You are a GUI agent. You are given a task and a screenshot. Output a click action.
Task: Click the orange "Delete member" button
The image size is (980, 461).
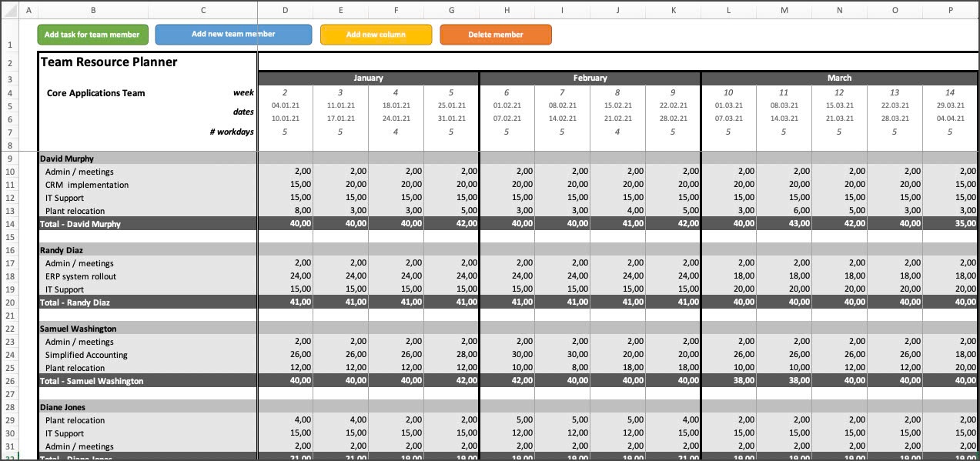(495, 34)
